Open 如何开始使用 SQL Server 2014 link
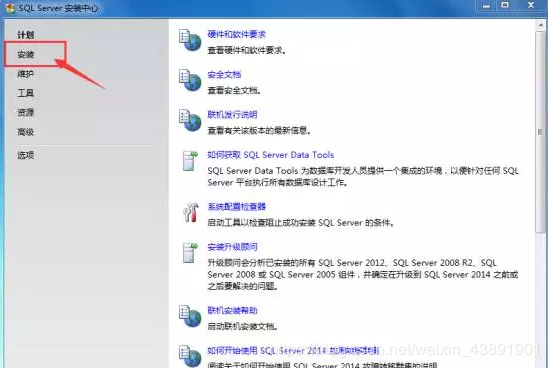 pos(294,351)
